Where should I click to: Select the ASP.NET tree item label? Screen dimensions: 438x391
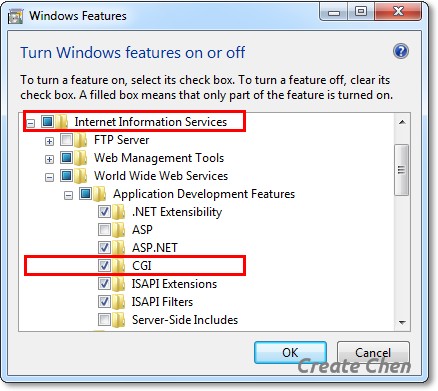(155, 248)
